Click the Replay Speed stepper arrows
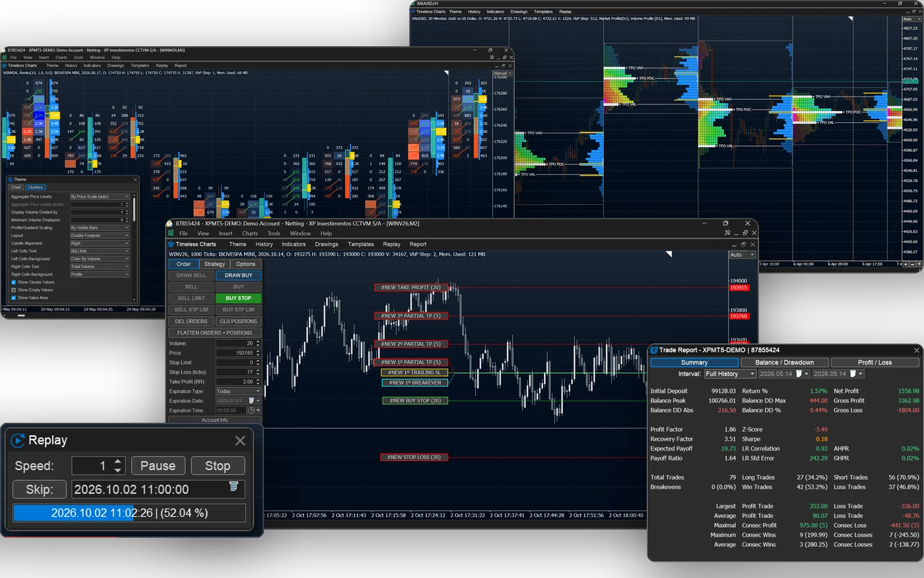Screen dimensions: 924x578 118,466
